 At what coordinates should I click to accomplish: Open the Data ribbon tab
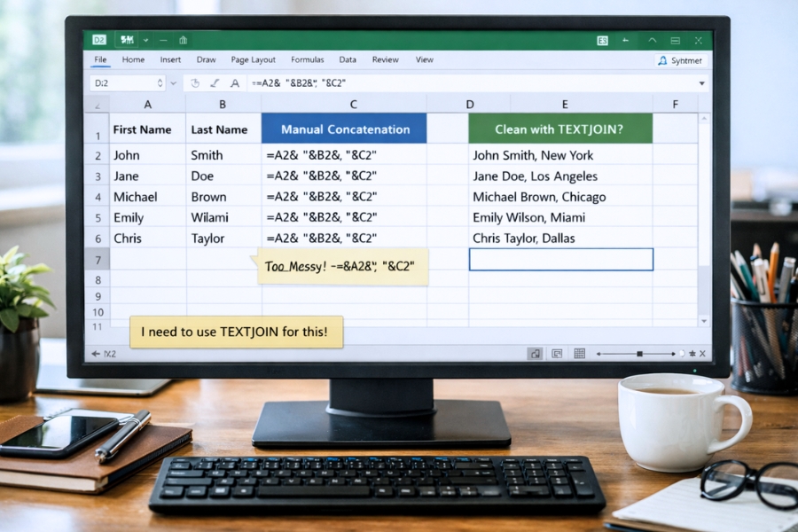[x=348, y=59]
